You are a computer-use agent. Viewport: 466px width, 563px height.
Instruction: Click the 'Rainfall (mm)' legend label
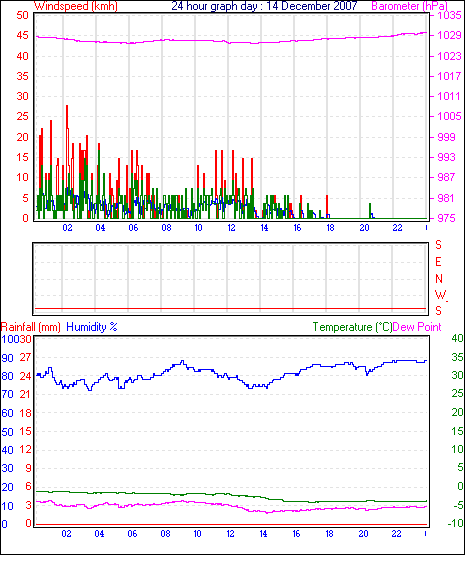(31, 327)
